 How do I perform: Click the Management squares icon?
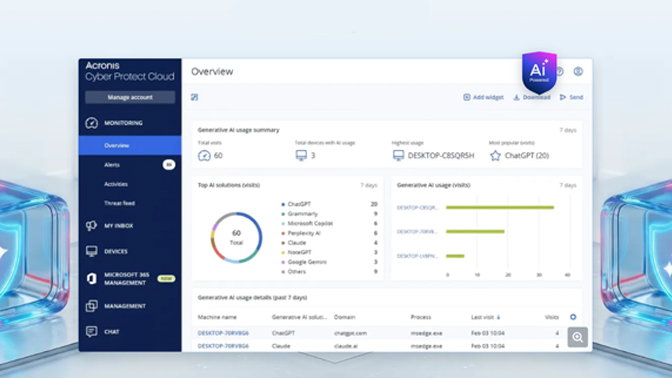pyautogui.click(x=91, y=306)
